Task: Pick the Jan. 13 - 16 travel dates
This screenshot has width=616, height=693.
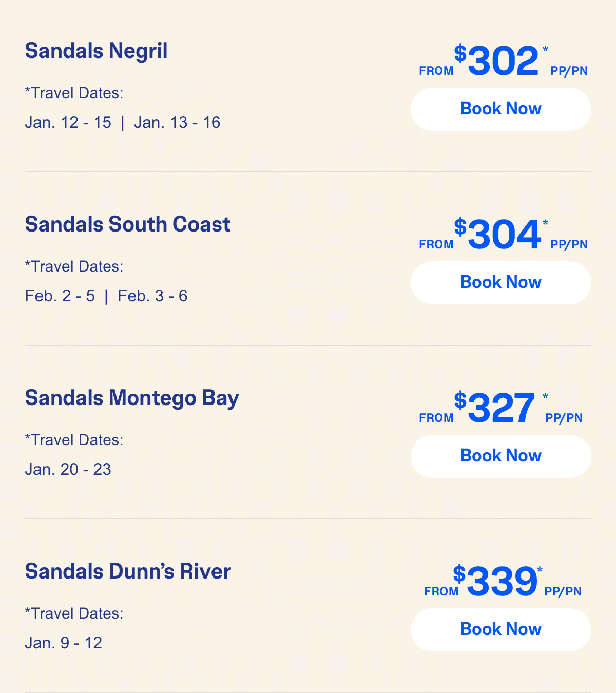Action: (x=177, y=123)
